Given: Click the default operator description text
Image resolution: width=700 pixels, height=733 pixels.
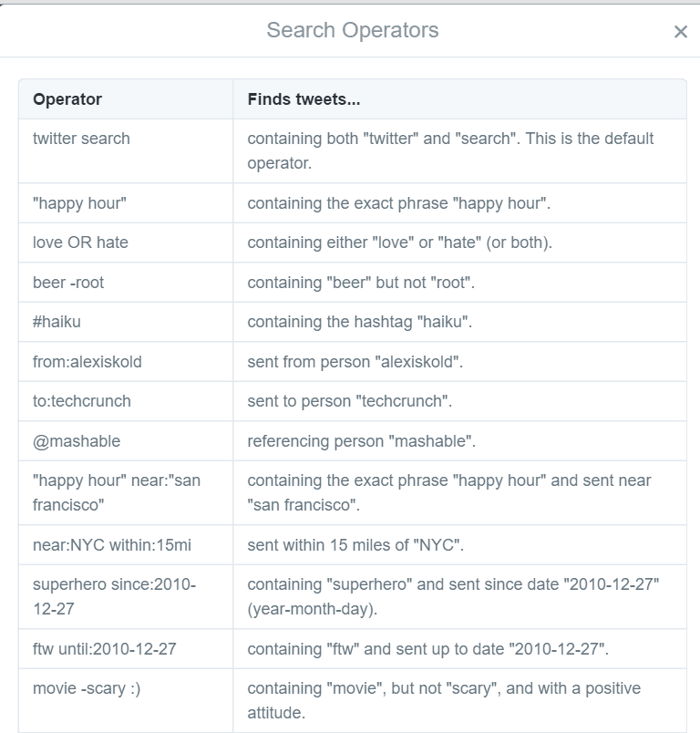Looking at the screenshot, I should [450, 150].
